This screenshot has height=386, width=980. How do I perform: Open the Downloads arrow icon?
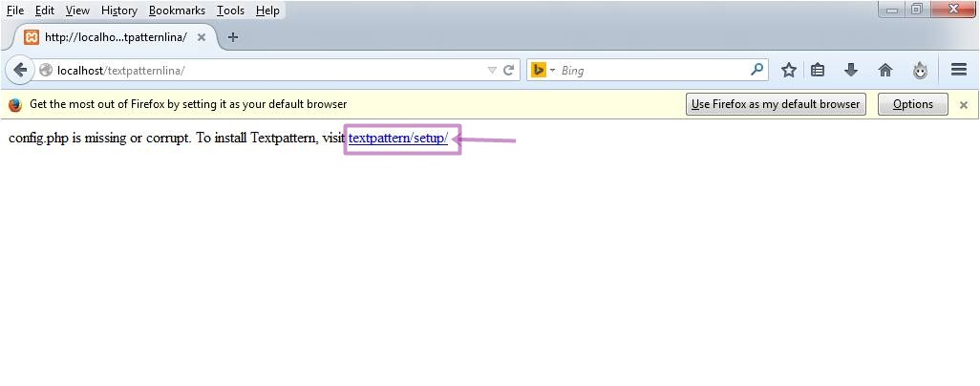[851, 70]
